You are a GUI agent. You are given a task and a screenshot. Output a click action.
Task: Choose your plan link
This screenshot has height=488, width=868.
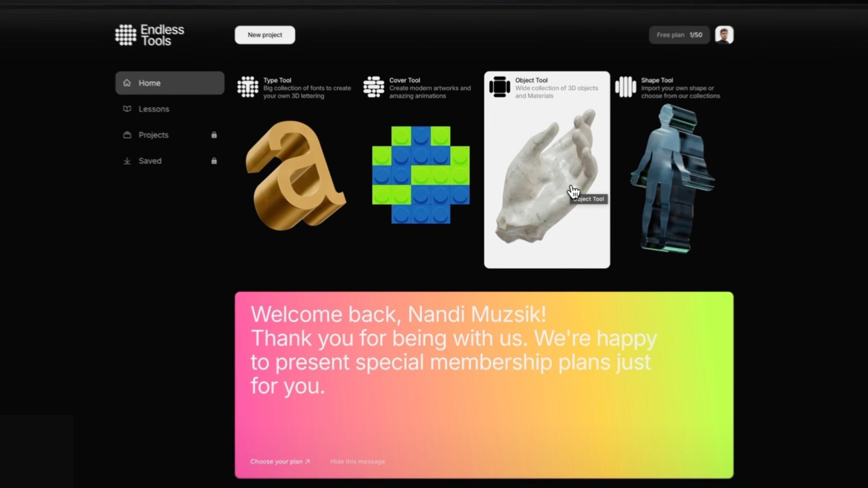coord(278,460)
